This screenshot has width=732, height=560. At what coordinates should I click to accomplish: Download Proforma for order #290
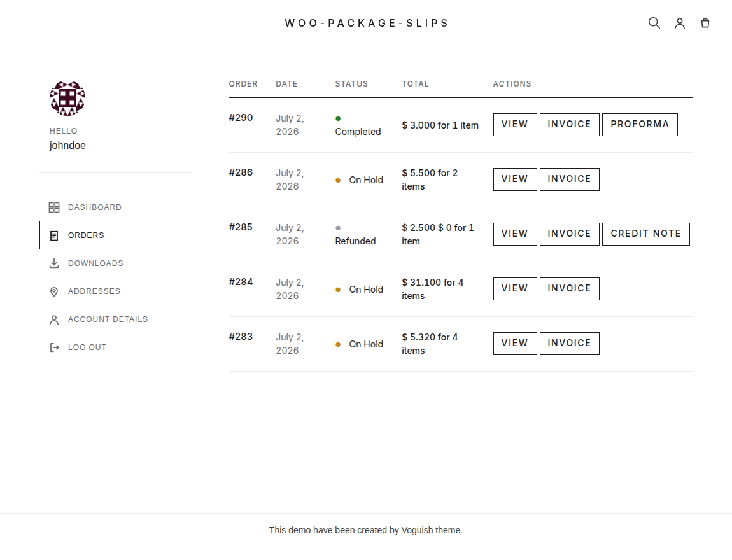640,125
